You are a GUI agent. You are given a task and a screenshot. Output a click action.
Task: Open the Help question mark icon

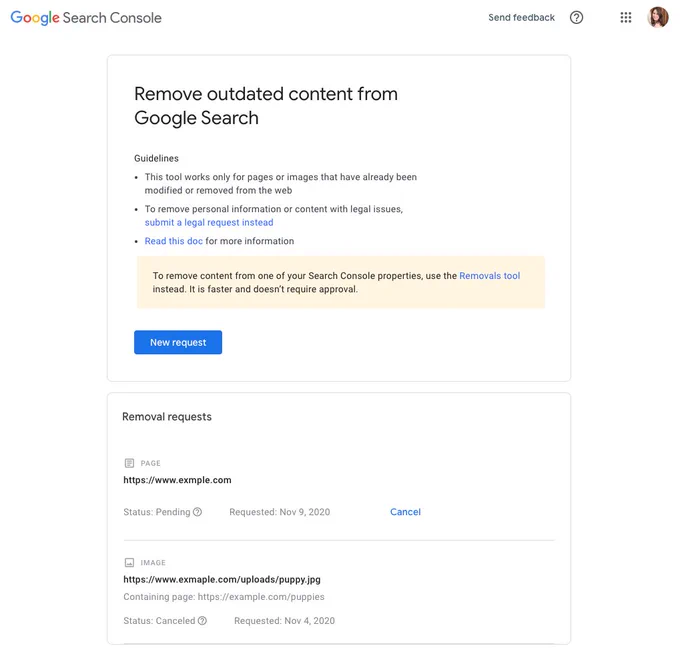[x=576, y=18]
